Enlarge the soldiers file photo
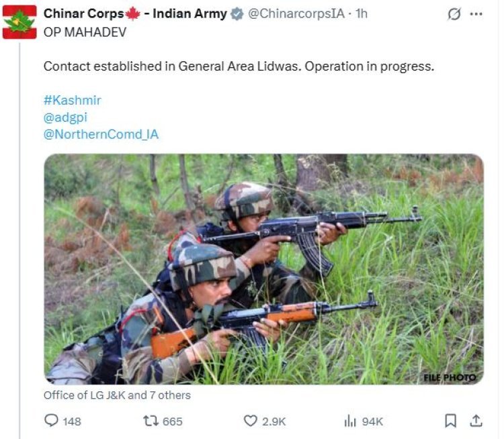This screenshot has height=439, width=504. tap(263, 269)
